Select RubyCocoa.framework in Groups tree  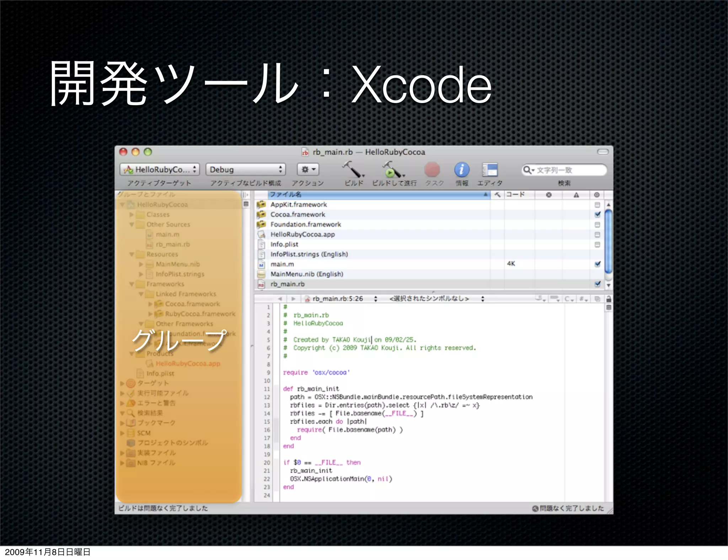(200, 314)
